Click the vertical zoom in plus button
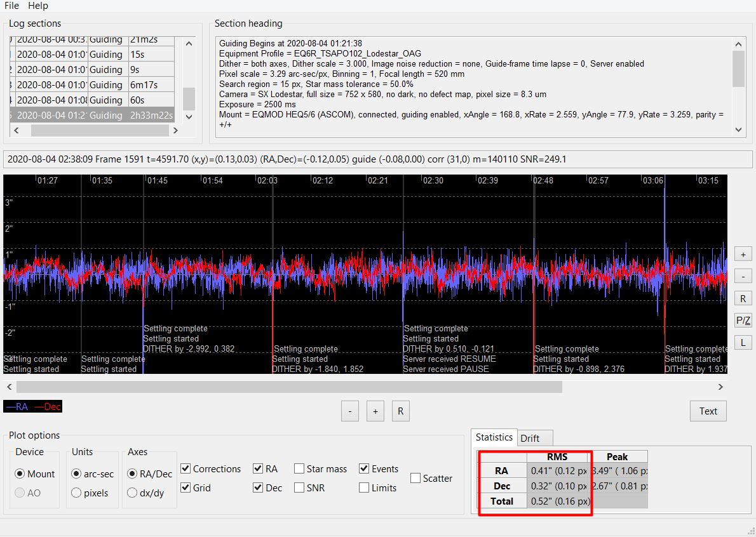The width and height of the screenshot is (756, 537). click(x=743, y=254)
